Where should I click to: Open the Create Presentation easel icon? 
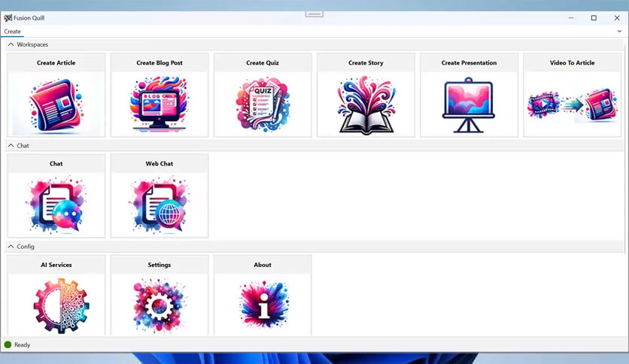(469, 105)
